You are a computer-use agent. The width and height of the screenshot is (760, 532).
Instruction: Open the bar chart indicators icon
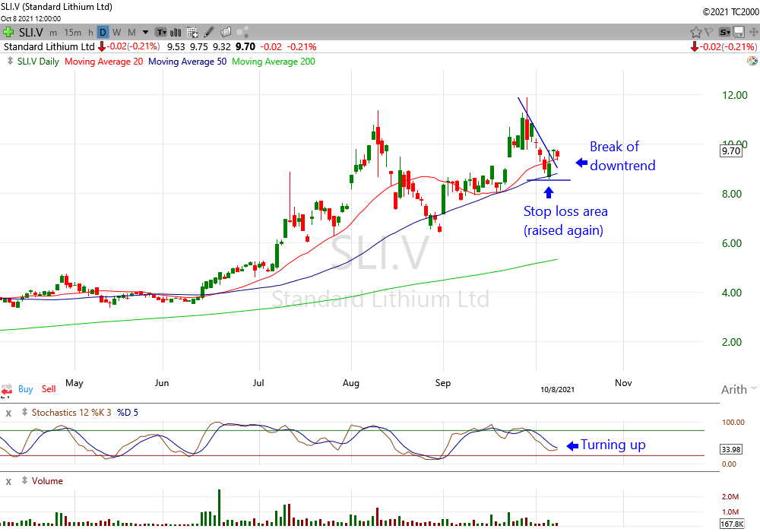176,33
